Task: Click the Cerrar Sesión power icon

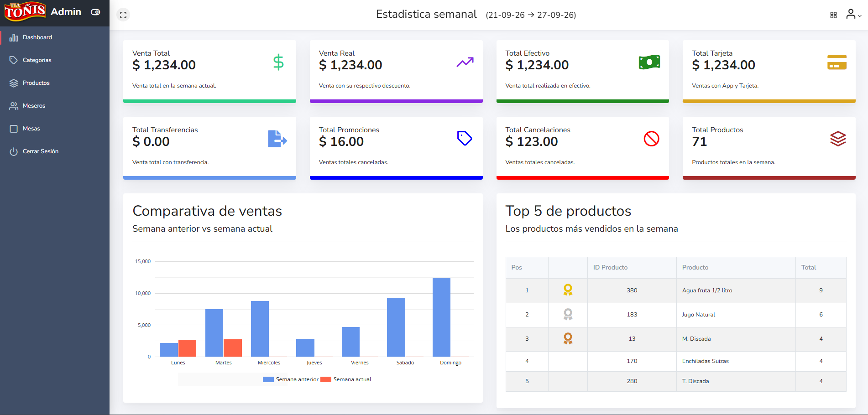Action: (14, 151)
